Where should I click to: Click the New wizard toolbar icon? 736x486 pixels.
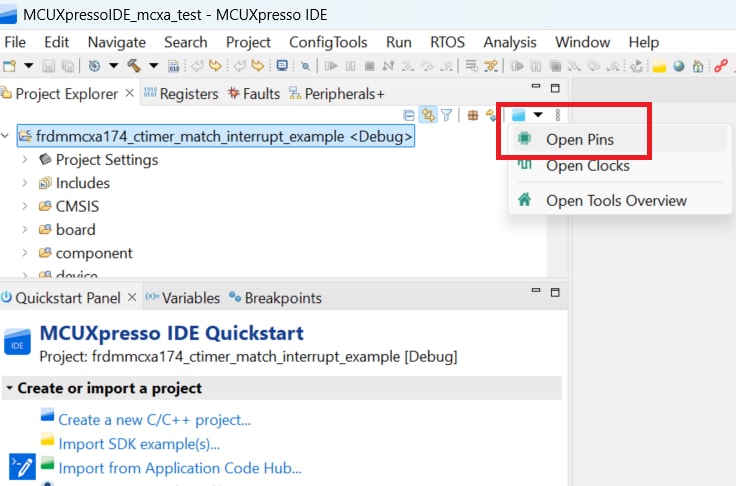pos(9,66)
